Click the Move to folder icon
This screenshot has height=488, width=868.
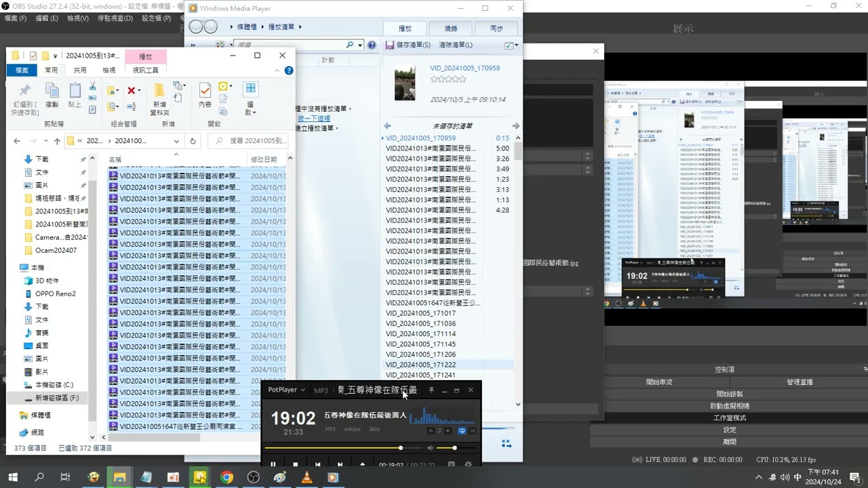coord(112,90)
